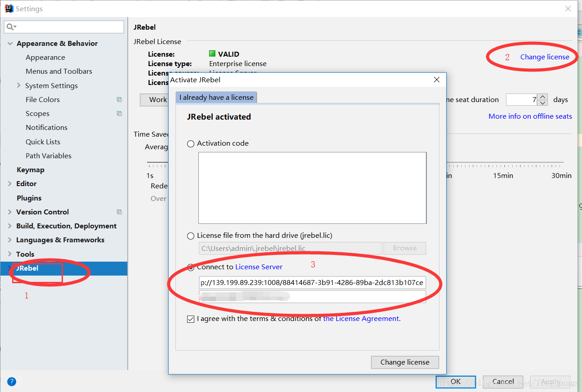Select the Activation code radio option
This screenshot has height=392, width=582.
click(191, 143)
